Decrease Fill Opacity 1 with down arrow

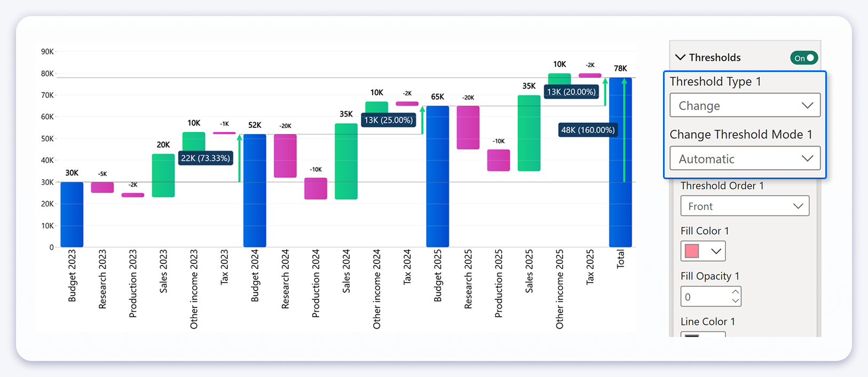tap(736, 301)
